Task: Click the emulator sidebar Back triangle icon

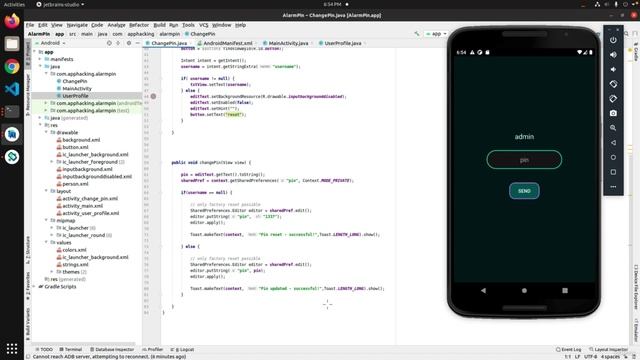Action: point(613,142)
